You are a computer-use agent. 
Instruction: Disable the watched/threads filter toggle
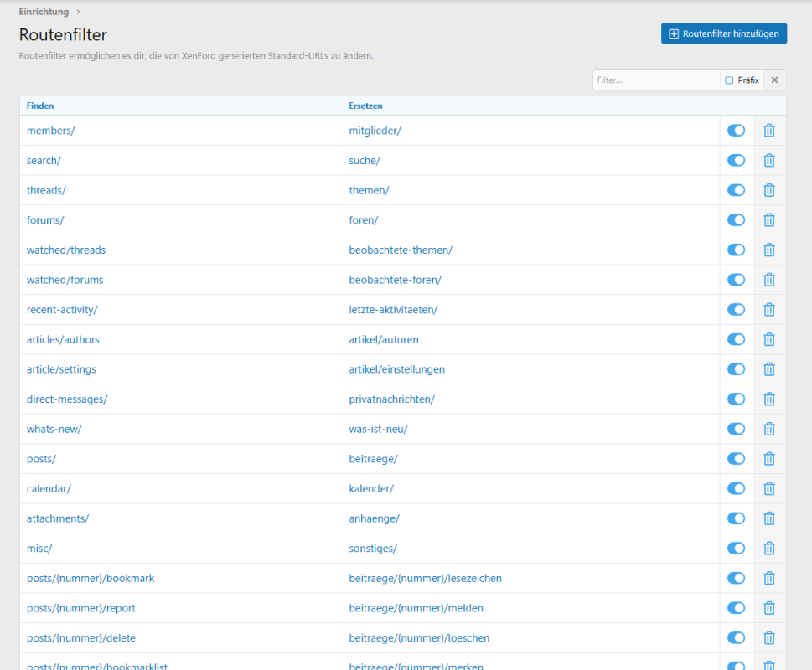point(736,250)
